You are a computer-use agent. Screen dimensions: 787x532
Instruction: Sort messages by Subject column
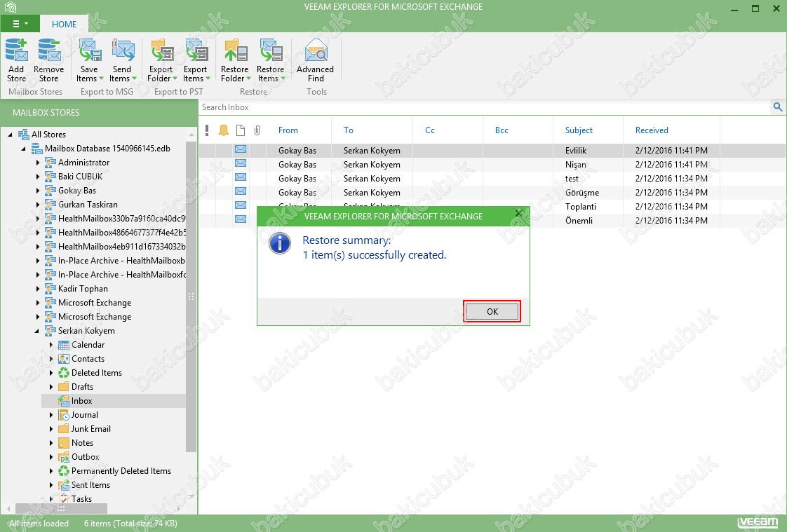pyautogui.click(x=579, y=130)
